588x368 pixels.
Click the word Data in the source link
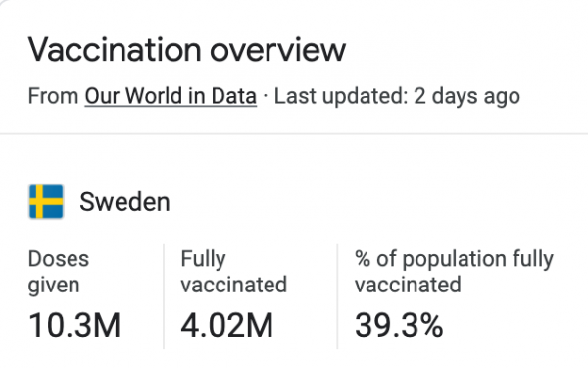233,96
